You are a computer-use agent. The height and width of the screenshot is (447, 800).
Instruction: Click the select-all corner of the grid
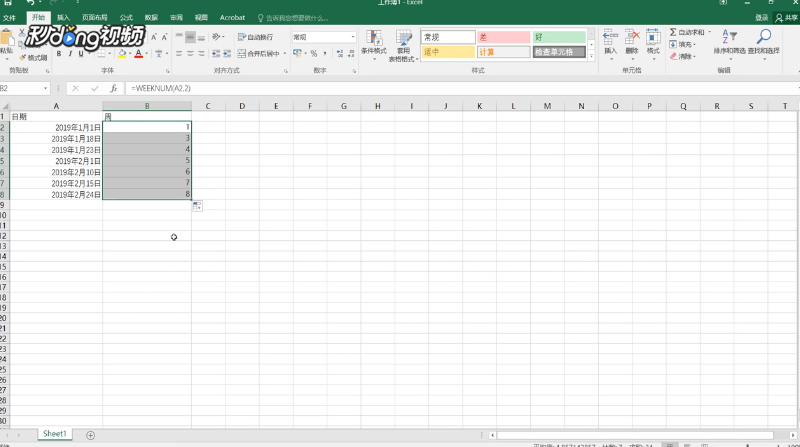5,106
